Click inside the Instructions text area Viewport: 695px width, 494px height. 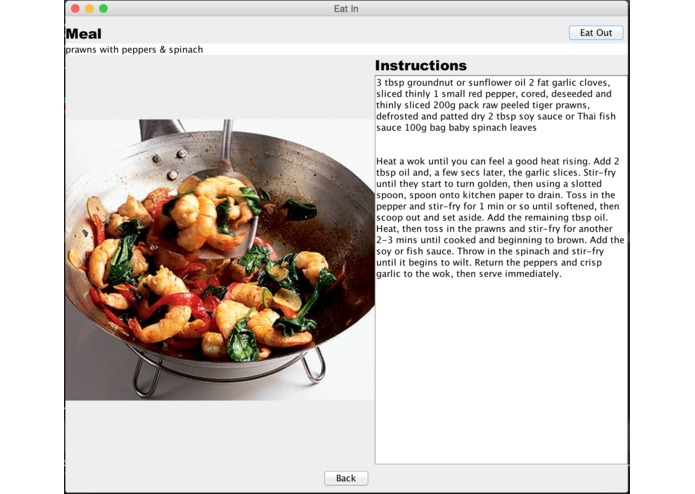click(501, 270)
